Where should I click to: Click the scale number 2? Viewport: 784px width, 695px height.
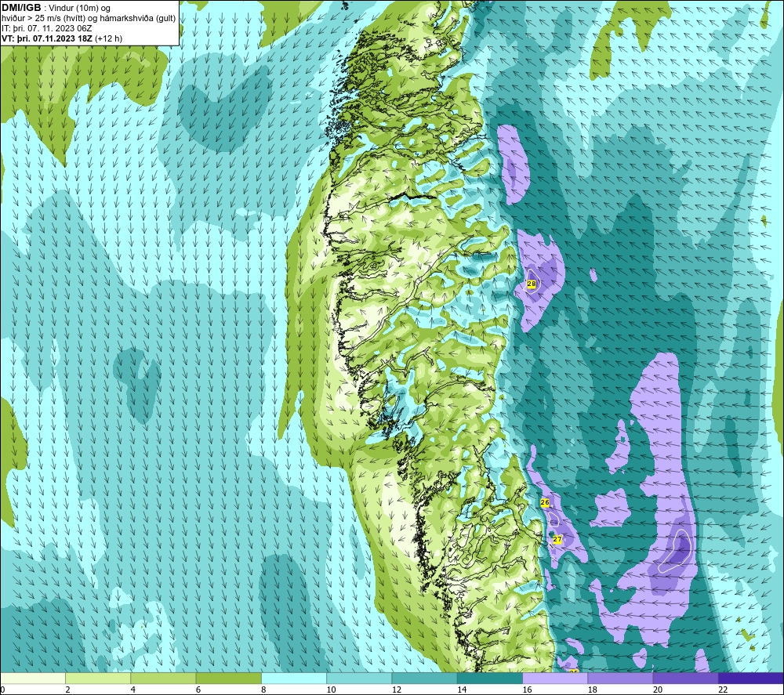[x=67, y=690]
